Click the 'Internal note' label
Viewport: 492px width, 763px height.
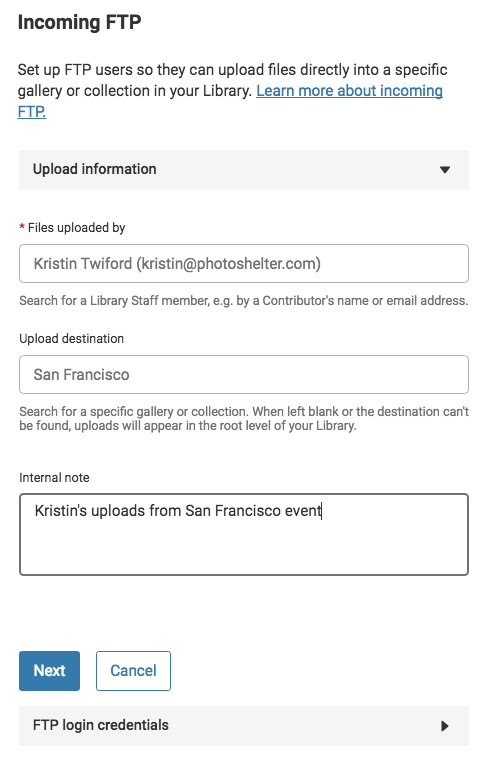click(x=54, y=477)
